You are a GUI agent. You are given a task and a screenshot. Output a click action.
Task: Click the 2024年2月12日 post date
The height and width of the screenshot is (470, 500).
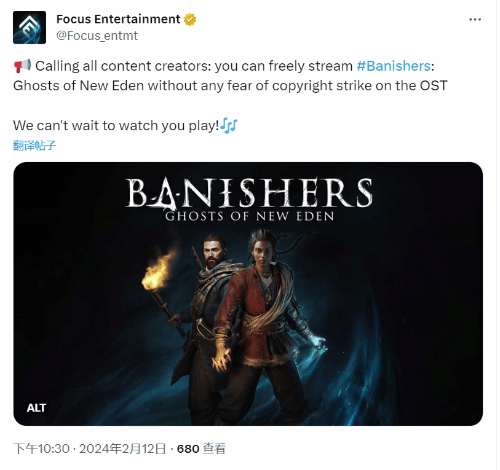pyautogui.click(x=122, y=449)
